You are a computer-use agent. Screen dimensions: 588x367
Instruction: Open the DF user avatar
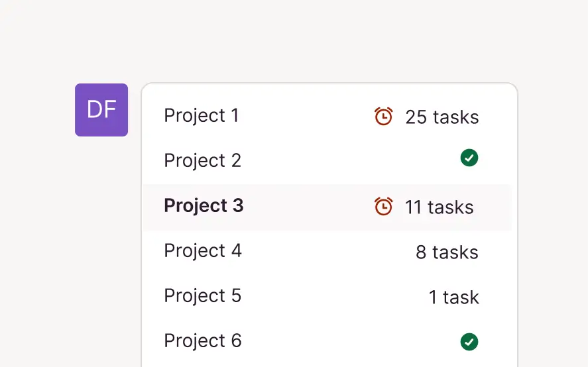[x=101, y=110]
